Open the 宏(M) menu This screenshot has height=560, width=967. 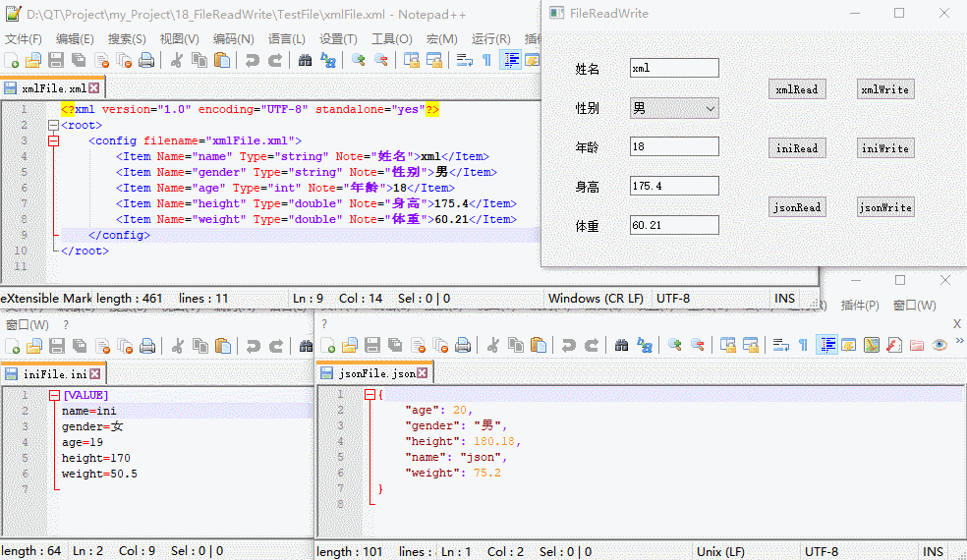441,39
